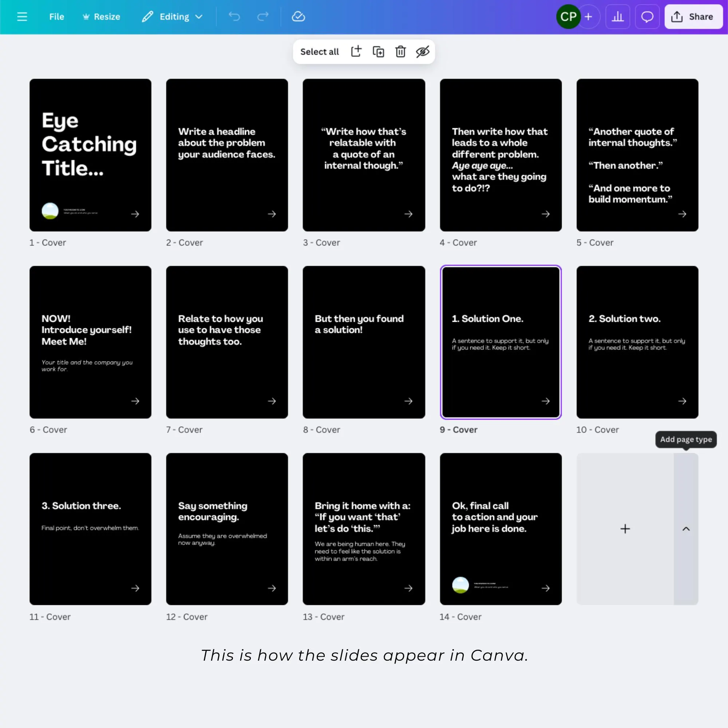The height and width of the screenshot is (728, 728).
Task: Select the Say something encouraging slide
Action: (227, 529)
